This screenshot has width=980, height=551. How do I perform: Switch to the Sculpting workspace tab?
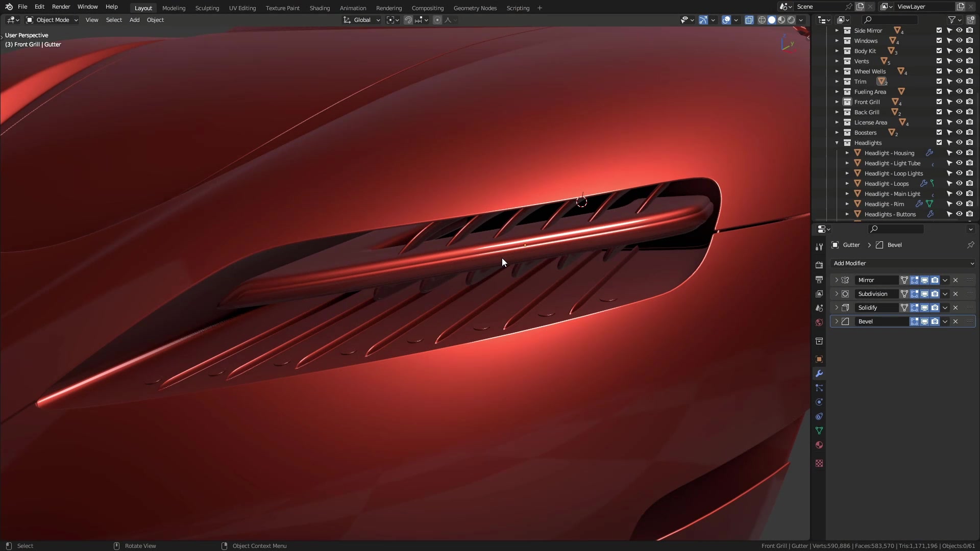(207, 8)
